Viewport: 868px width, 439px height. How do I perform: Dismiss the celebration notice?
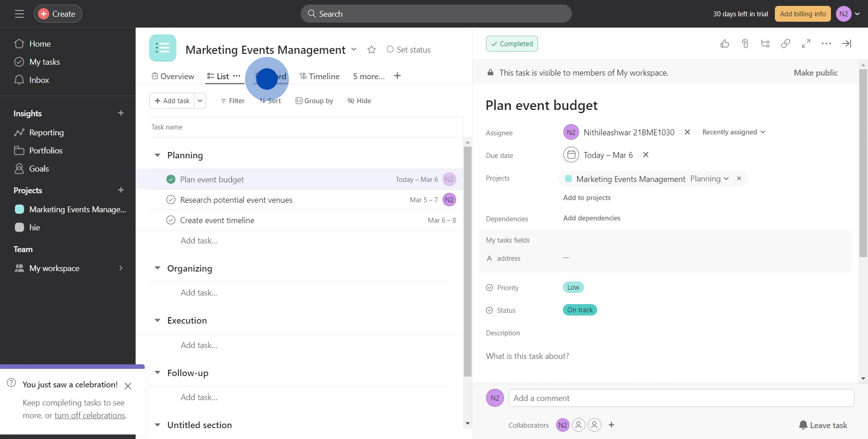pyautogui.click(x=128, y=386)
